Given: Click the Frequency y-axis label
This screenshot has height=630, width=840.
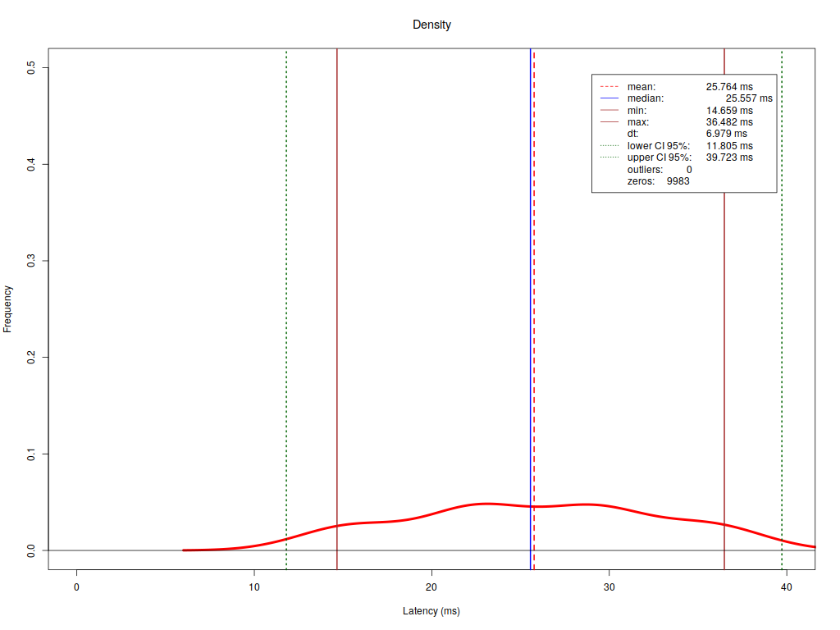Looking at the screenshot, I should (8, 308).
